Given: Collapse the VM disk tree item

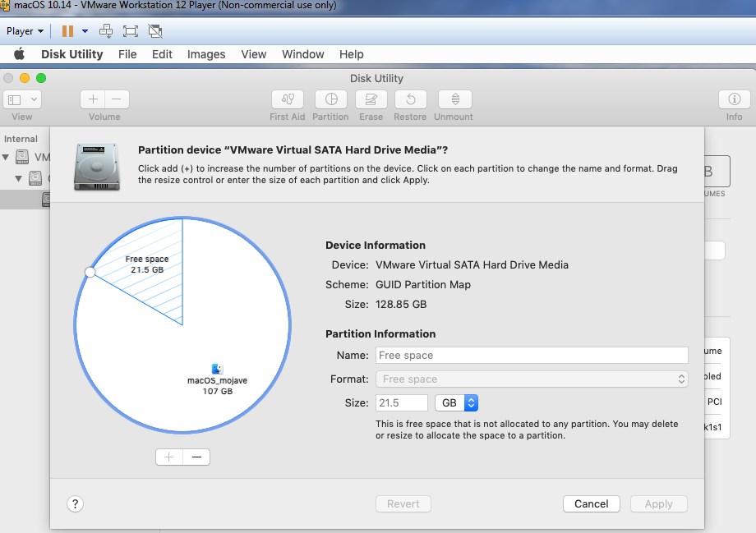Looking at the screenshot, I should click(6, 157).
